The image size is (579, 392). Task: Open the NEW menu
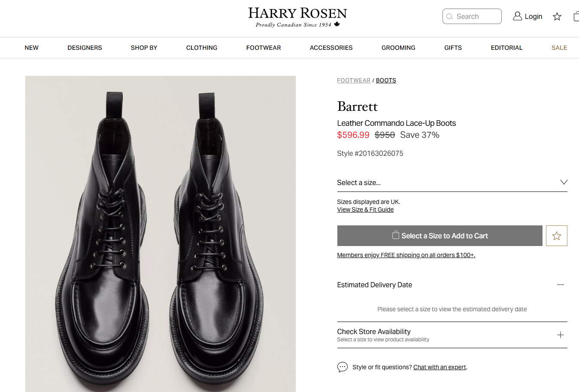32,48
